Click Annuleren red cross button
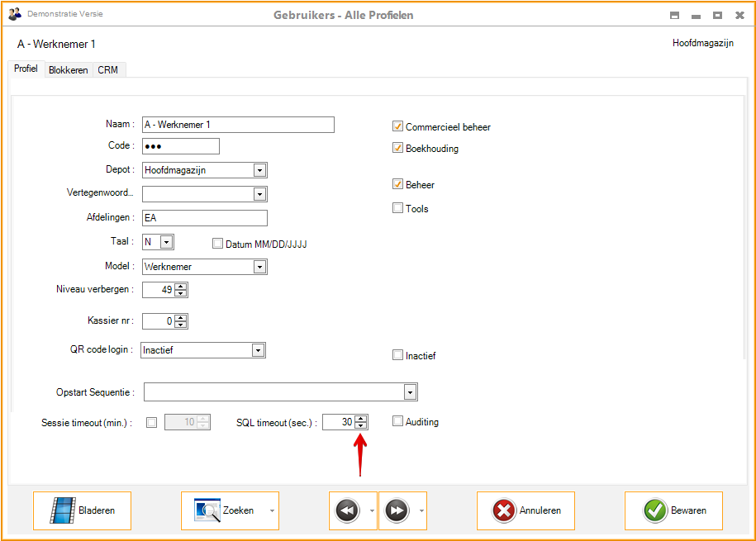The width and height of the screenshot is (756, 541). click(525, 510)
